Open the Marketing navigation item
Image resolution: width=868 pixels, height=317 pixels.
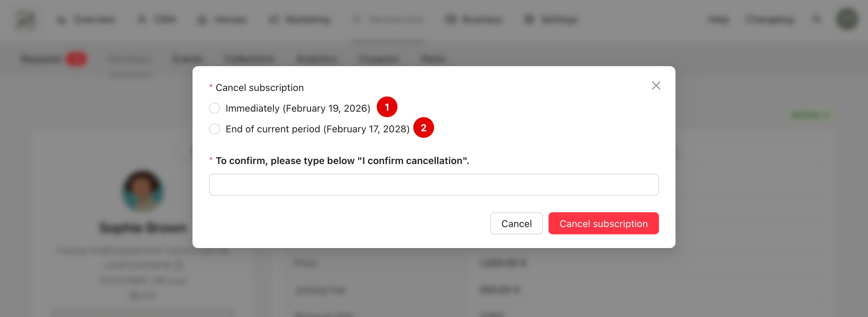299,20
